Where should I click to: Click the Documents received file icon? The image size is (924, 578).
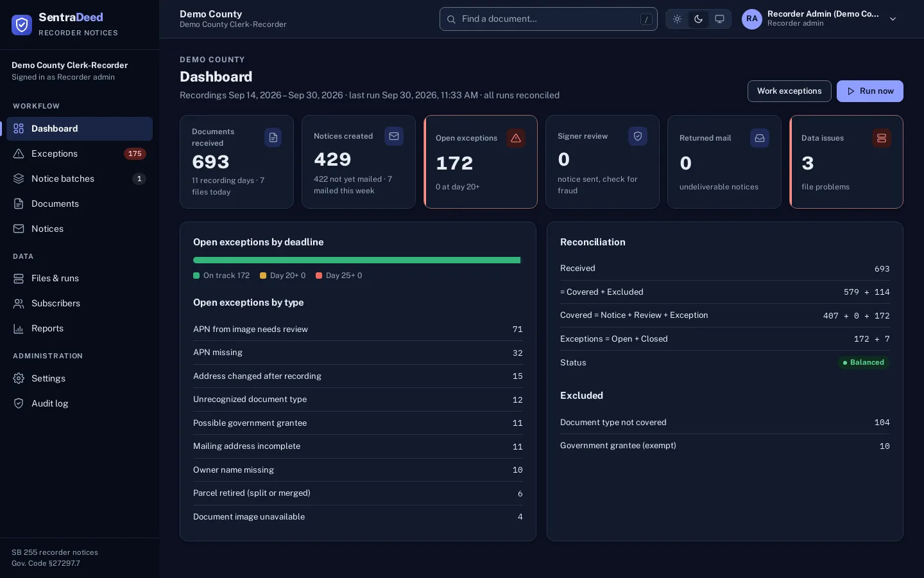[273, 137]
